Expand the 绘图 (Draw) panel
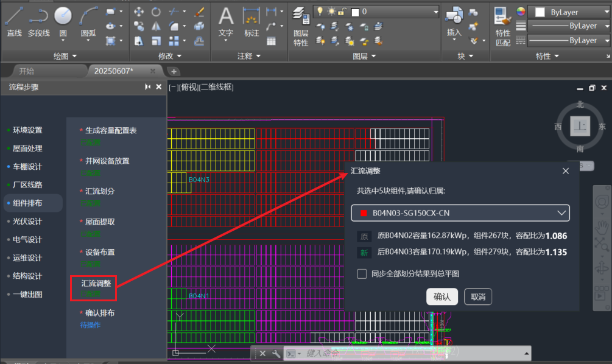The image size is (612, 364). (65, 56)
